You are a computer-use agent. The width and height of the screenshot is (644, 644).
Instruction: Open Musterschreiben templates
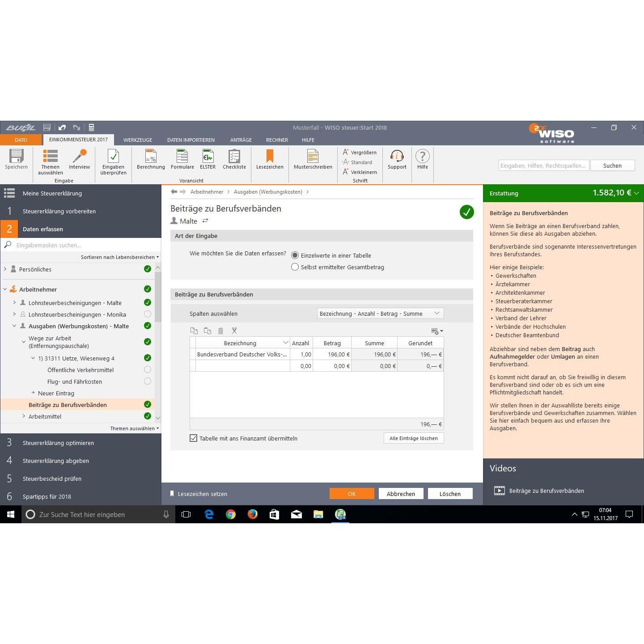[x=313, y=160]
